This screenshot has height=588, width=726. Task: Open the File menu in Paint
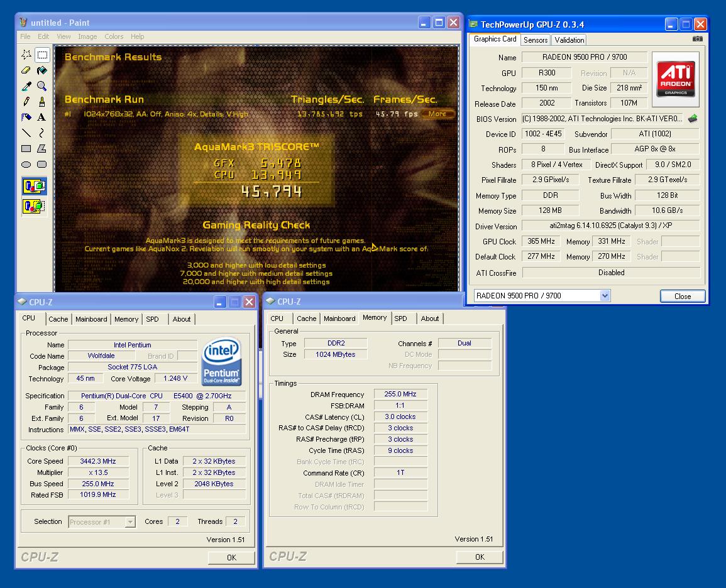[26, 36]
